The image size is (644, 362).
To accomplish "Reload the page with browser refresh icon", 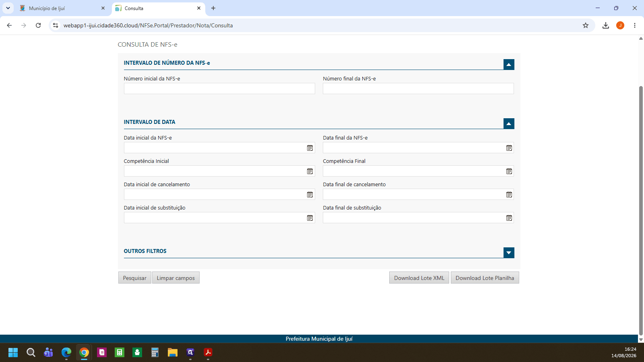I will pos(38,25).
